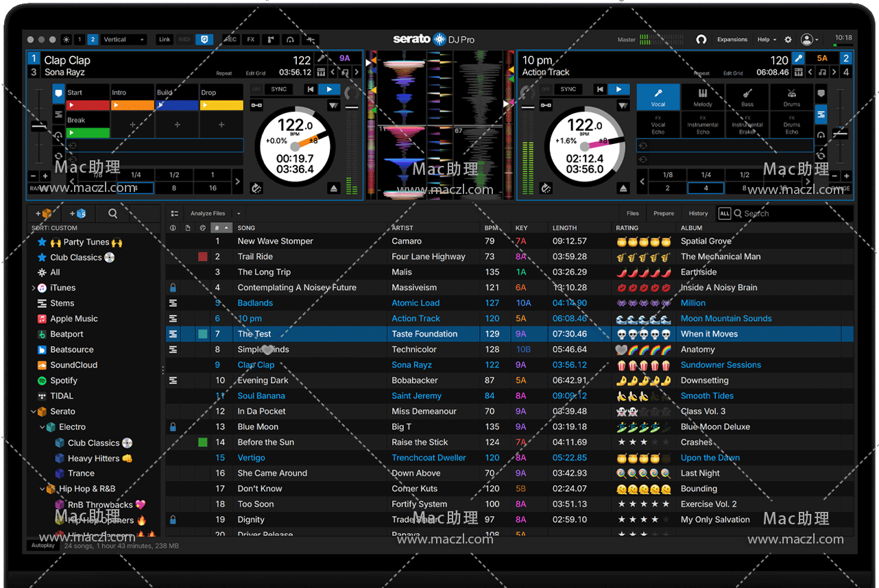
Task: Select the Trail Ride track row
Action: pyautogui.click(x=510, y=257)
